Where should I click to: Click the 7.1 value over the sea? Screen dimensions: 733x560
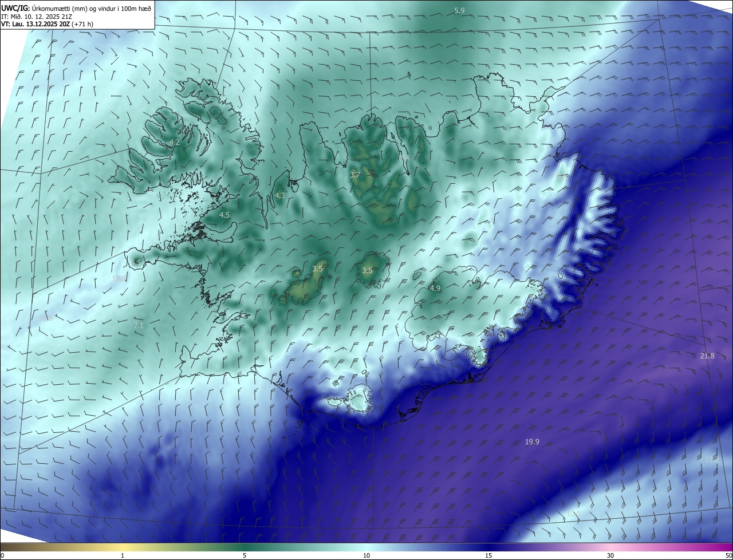click(139, 325)
